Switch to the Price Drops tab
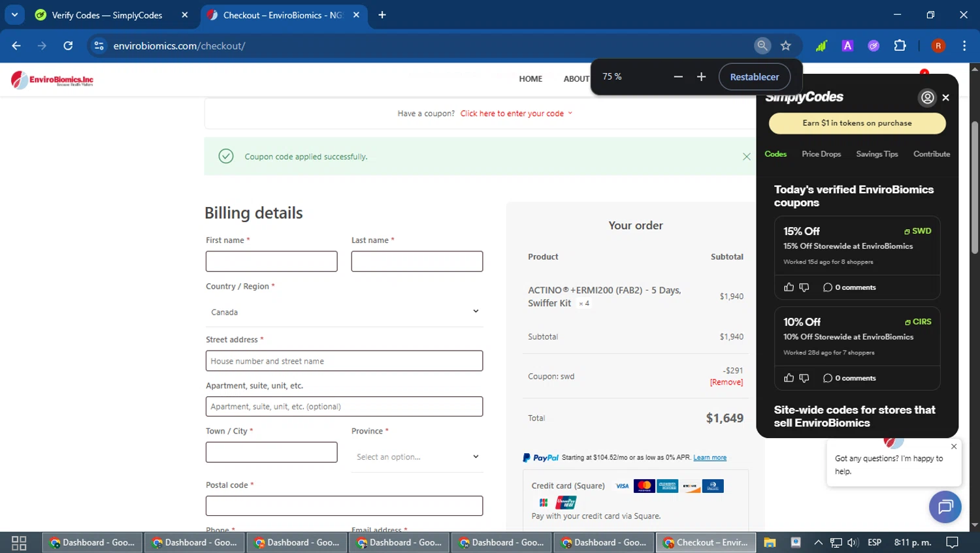Image resolution: width=980 pixels, height=553 pixels. pos(821,154)
